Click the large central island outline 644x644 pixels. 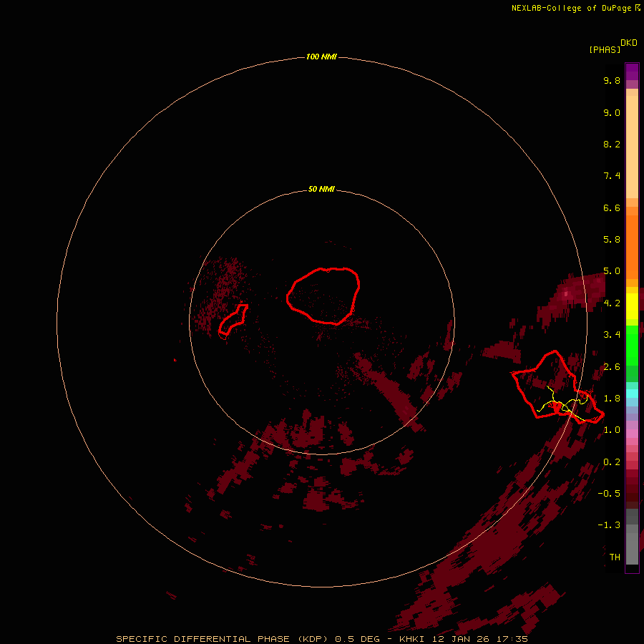[323, 296]
